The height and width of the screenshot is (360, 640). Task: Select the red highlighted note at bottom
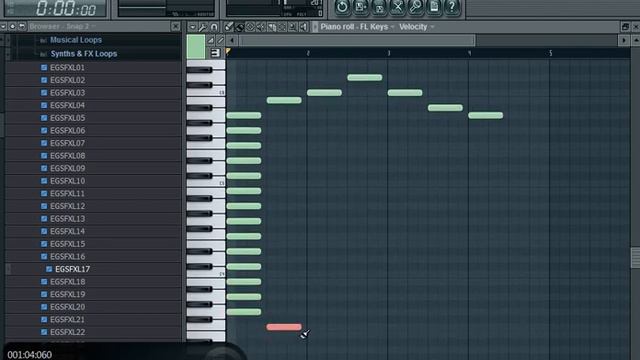pyautogui.click(x=284, y=327)
